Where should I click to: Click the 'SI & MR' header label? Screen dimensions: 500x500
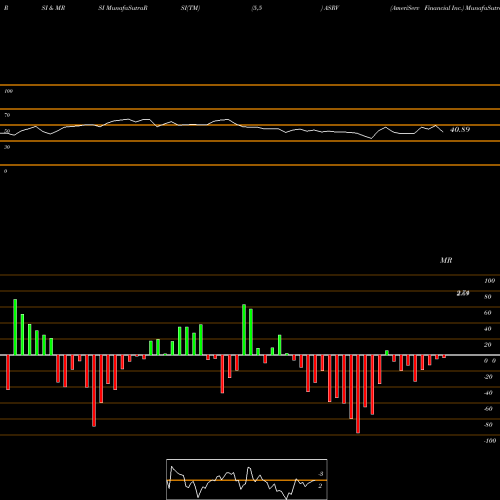[53, 8]
